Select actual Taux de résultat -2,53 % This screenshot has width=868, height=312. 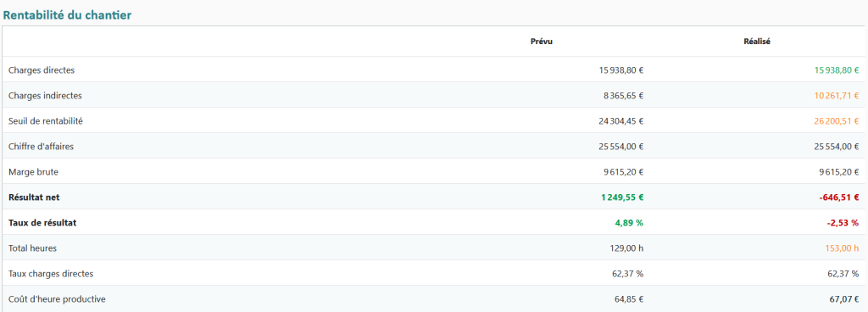[843, 223]
